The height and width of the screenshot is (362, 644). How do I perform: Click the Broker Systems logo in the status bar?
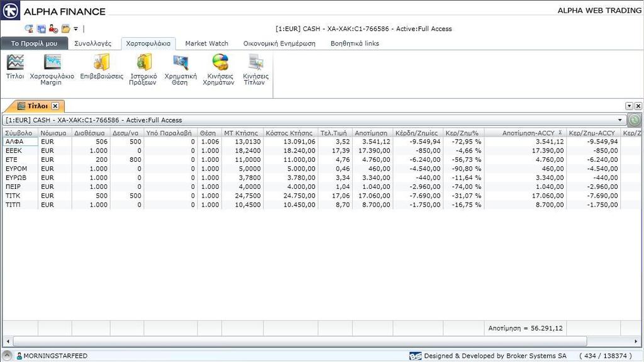pyautogui.click(x=415, y=356)
